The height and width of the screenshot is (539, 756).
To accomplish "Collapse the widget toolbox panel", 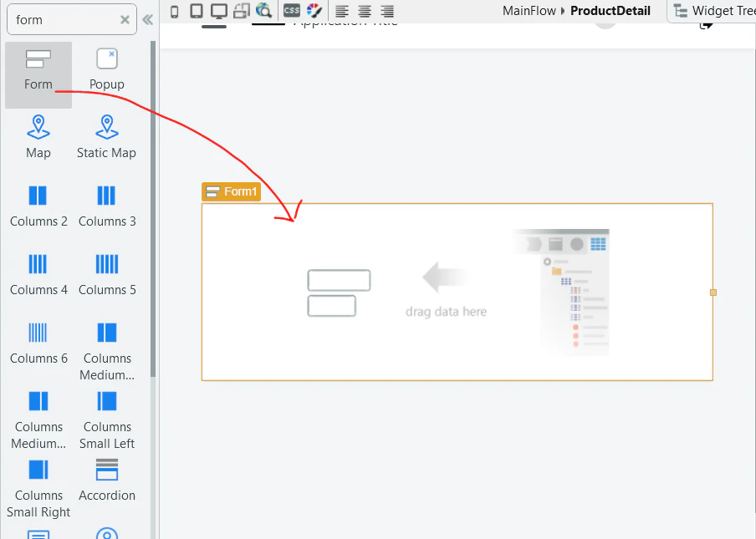I will click(x=148, y=20).
